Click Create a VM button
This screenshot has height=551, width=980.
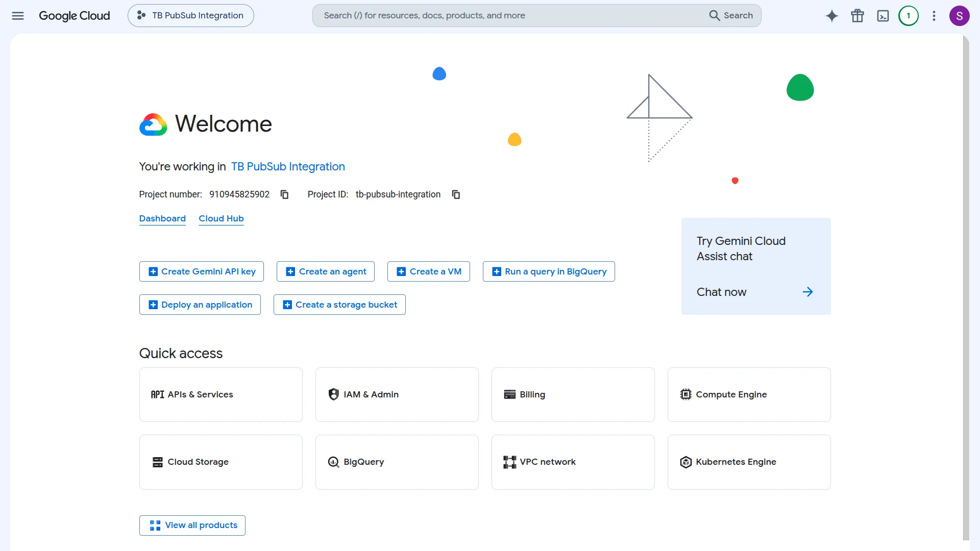pos(429,271)
